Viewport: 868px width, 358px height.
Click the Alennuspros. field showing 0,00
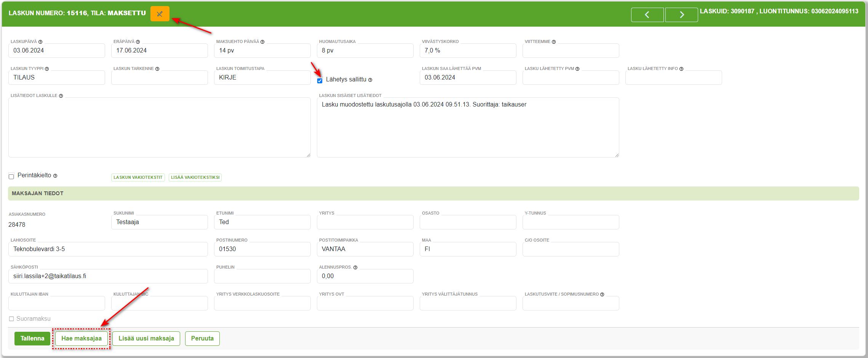coord(365,276)
